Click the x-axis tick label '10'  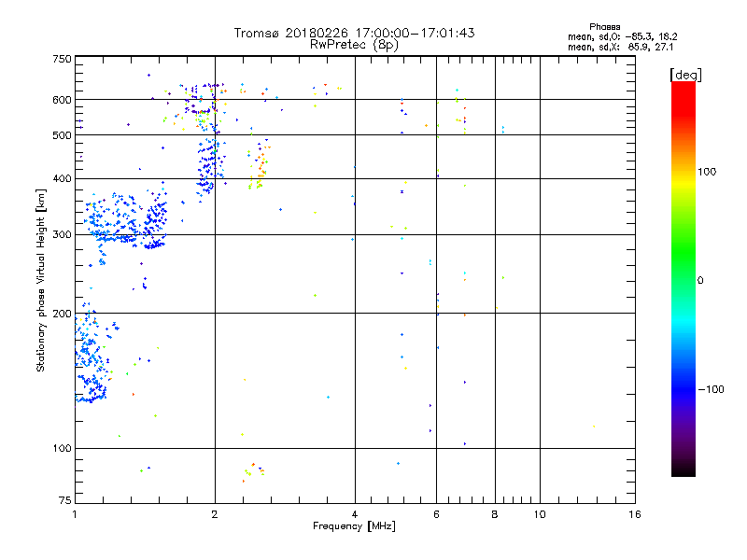click(540, 514)
